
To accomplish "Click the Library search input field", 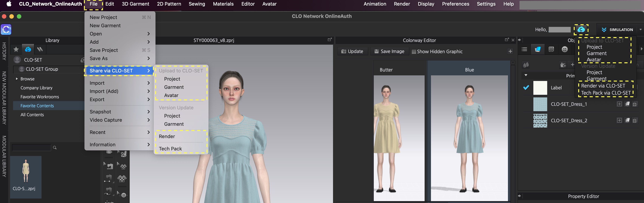I will [x=31, y=148].
